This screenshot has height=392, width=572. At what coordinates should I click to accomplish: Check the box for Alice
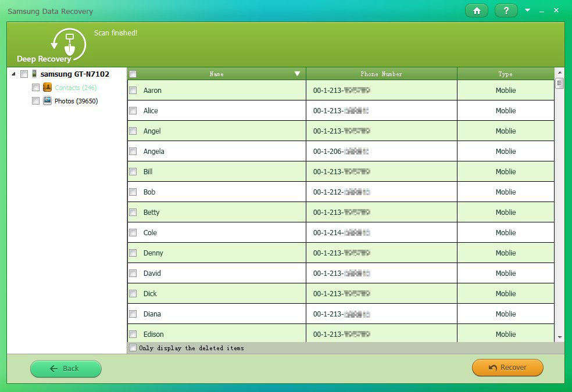[133, 111]
